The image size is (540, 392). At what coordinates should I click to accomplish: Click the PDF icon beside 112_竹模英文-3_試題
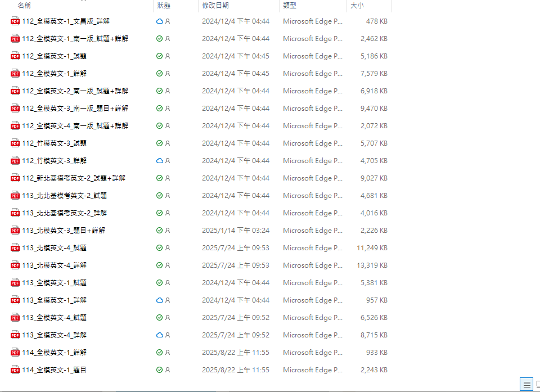pyautogui.click(x=15, y=143)
